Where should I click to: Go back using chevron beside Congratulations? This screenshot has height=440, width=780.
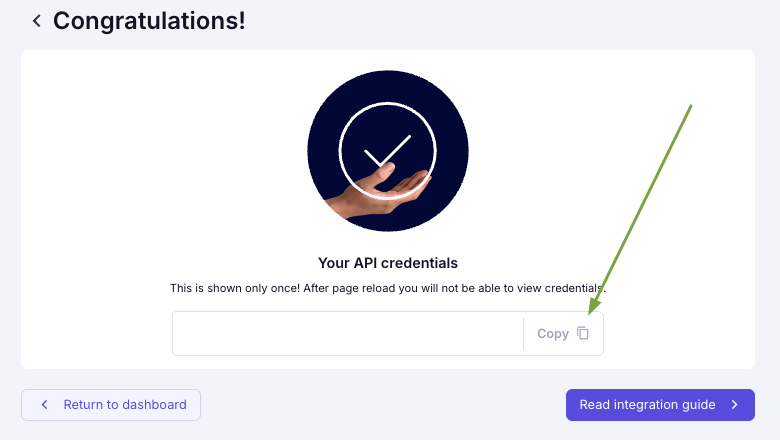pos(36,21)
